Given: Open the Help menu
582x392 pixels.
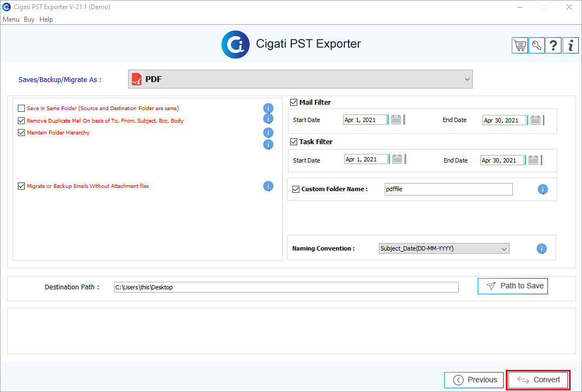Looking at the screenshot, I should pos(46,19).
